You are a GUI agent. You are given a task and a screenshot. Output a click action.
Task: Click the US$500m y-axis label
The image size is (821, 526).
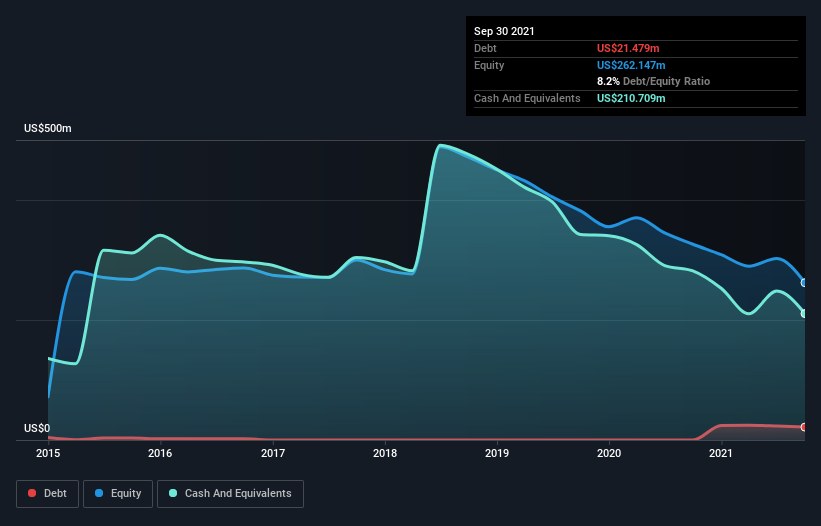tap(48, 128)
